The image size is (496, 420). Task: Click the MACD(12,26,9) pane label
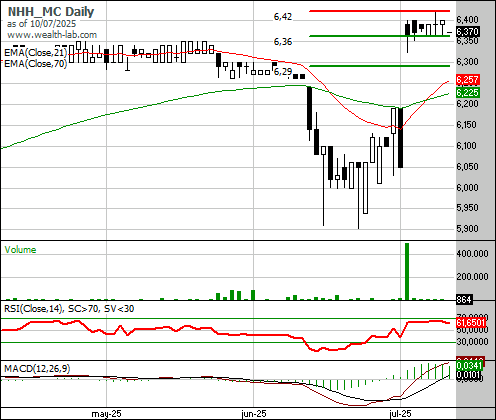[x=37, y=369]
